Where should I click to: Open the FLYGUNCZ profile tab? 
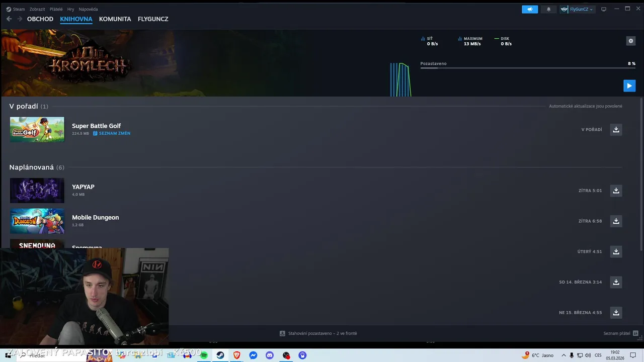tap(153, 19)
